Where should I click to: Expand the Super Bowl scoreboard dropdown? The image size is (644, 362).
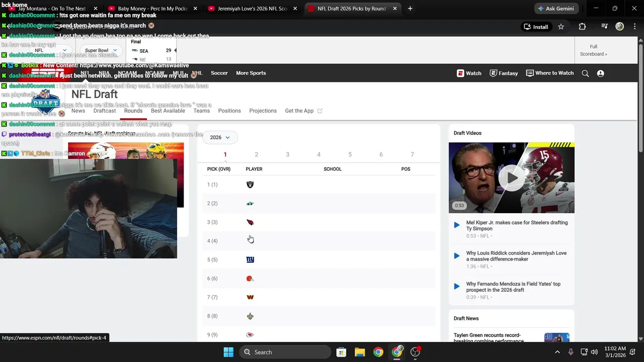[101, 50]
